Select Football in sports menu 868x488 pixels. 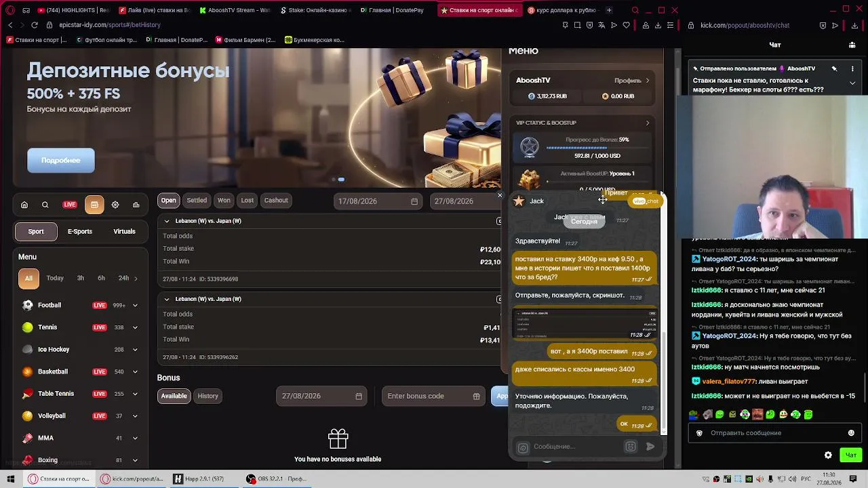(x=50, y=305)
